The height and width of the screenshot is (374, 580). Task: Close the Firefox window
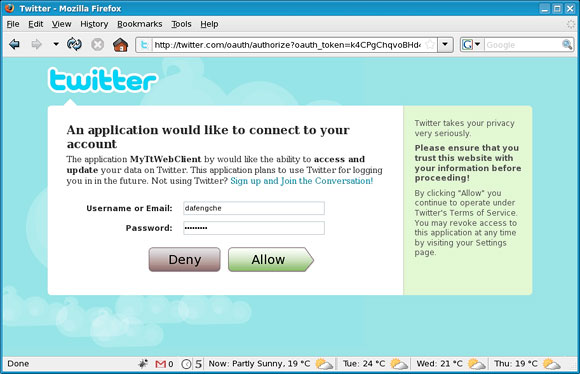pos(570,9)
